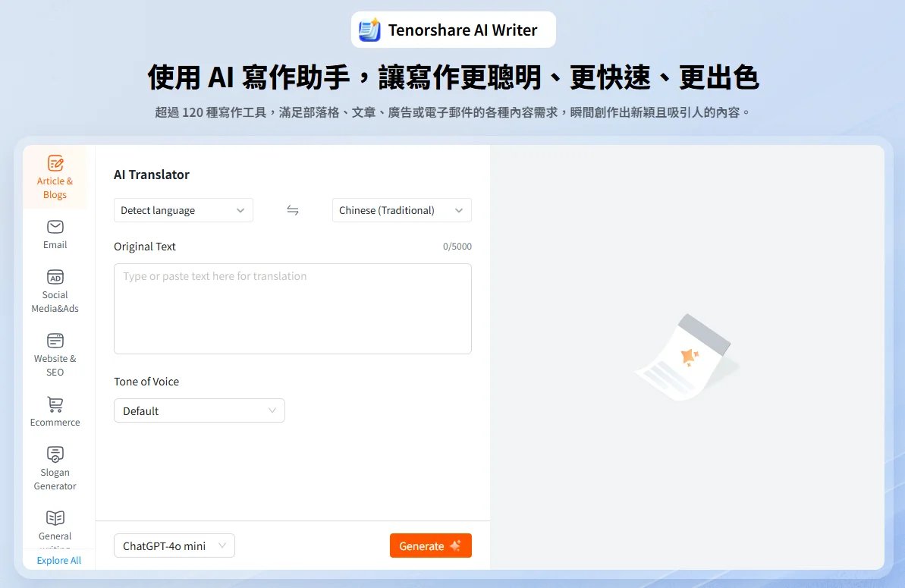This screenshot has width=905, height=588.
Task: Select the Email writing tools icon
Action: pos(54,233)
